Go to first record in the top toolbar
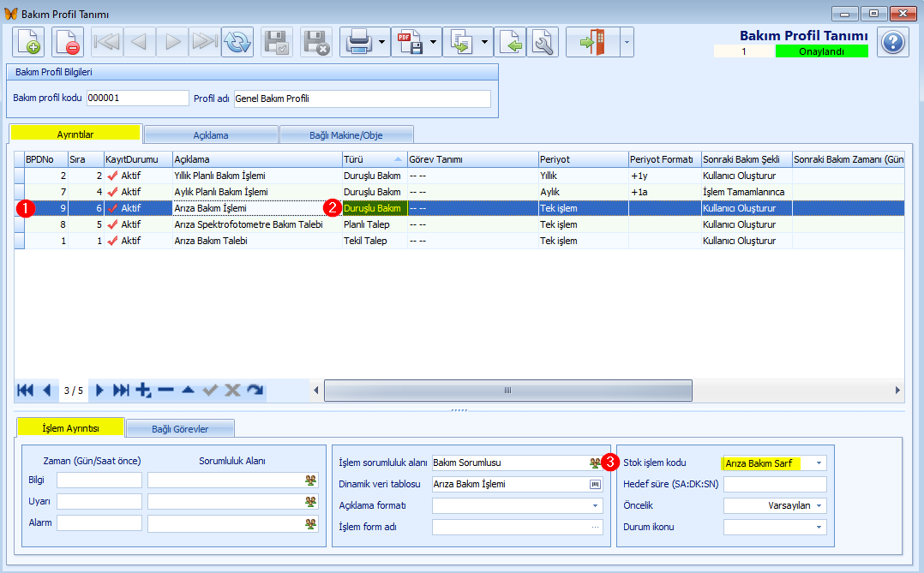Image resolution: width=924 pixels, height=573 pixels. (106, 43)
